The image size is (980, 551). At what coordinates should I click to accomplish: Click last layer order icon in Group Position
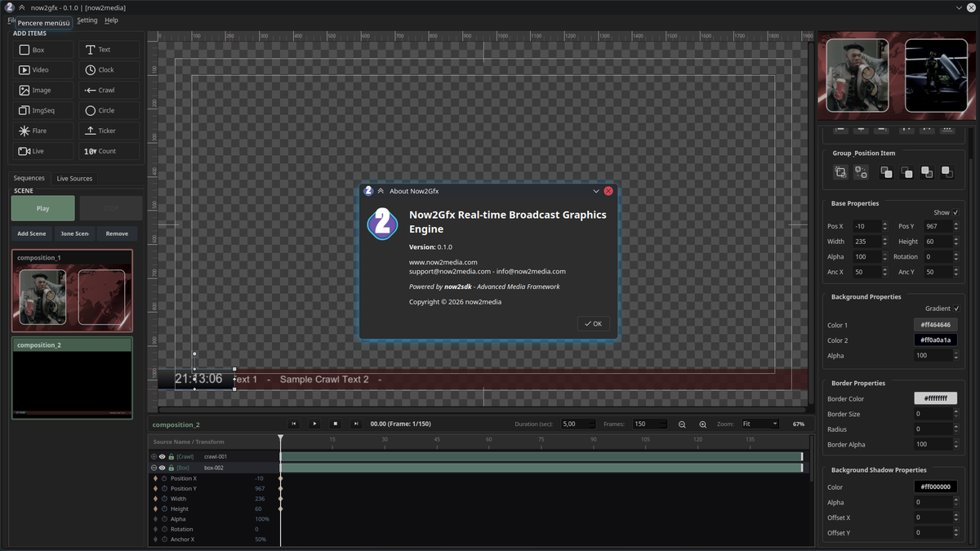click(947, 172)
